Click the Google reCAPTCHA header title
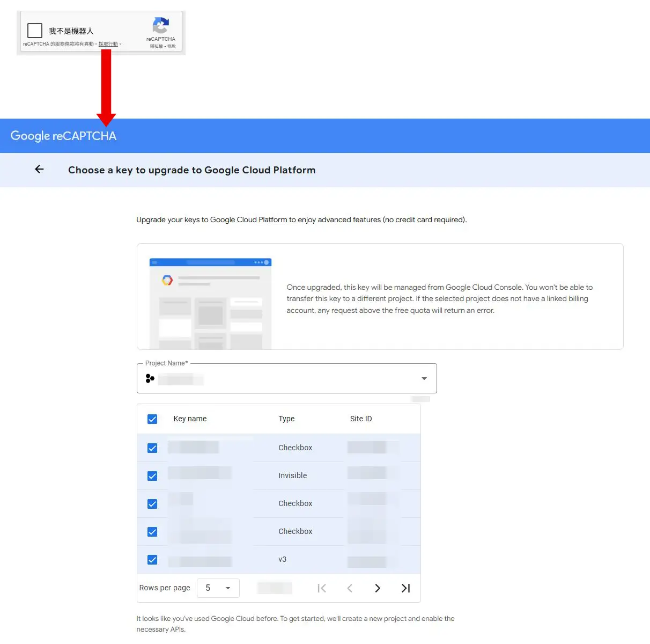Viewport: 650px width, 644px height. click(x=63, y=136)
